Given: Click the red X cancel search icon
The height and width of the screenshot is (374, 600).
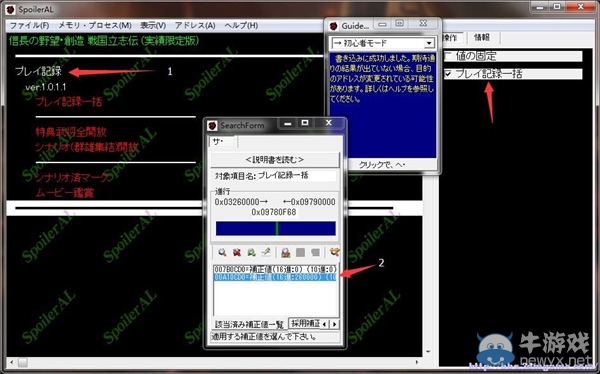Looking at the screenshot, I should point(237,252).
